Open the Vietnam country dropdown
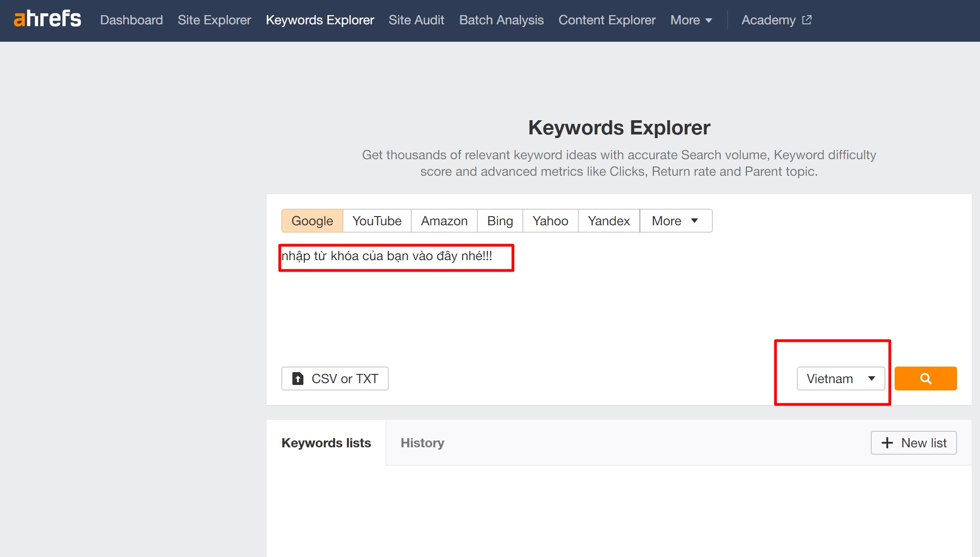The width and height of the screenshot is (980, 557). coord(840,379)
